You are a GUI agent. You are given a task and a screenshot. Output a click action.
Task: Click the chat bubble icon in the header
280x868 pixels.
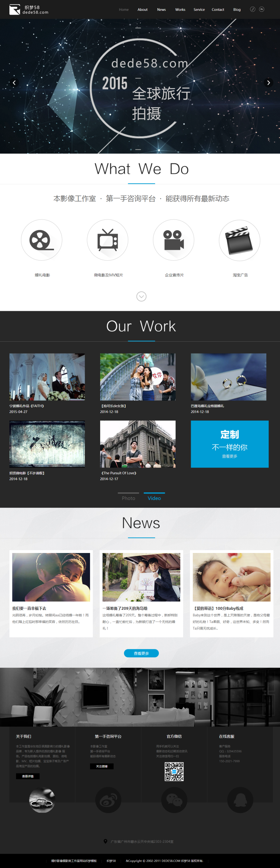(261, 9)
